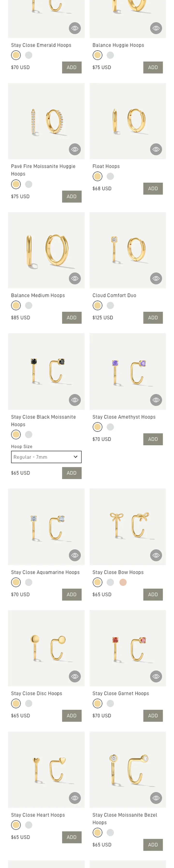Screen dimensions: 174x868
Task: Open Stay Close Moissanite Bezel Hoops link
Action: coord(125,819)
